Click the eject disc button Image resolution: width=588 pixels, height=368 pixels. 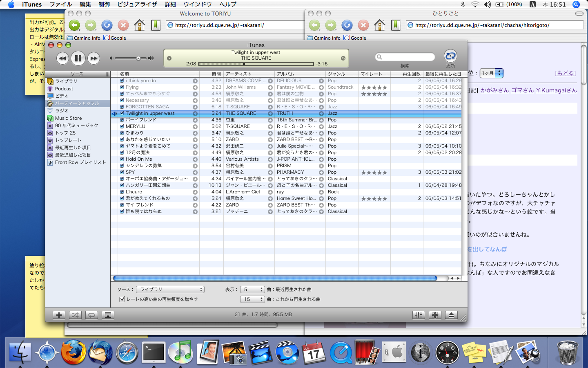[x=451, y=315]
